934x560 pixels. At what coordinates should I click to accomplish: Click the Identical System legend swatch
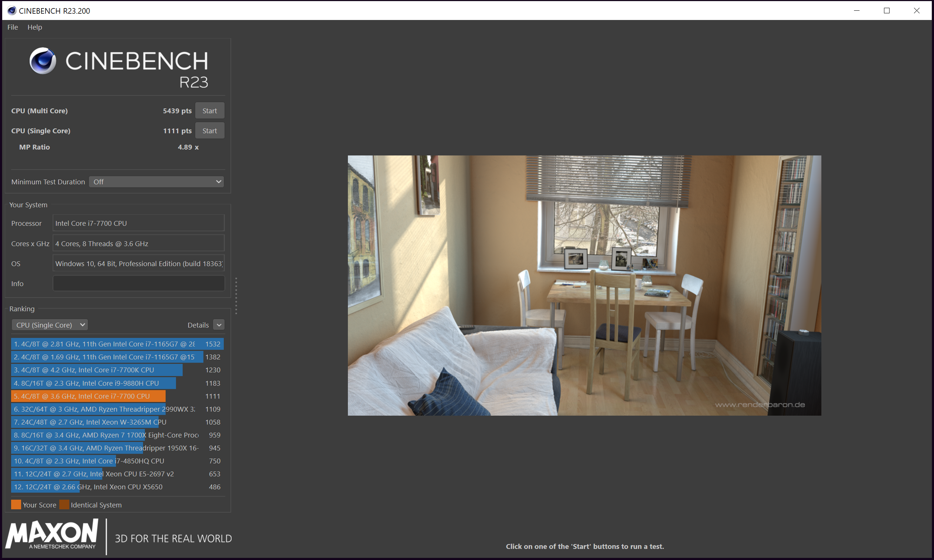click(x=64, y=504)
